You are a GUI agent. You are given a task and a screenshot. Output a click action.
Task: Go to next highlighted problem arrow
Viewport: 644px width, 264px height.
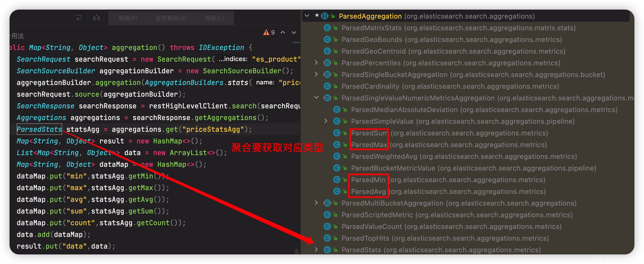(x=294, y=32)
